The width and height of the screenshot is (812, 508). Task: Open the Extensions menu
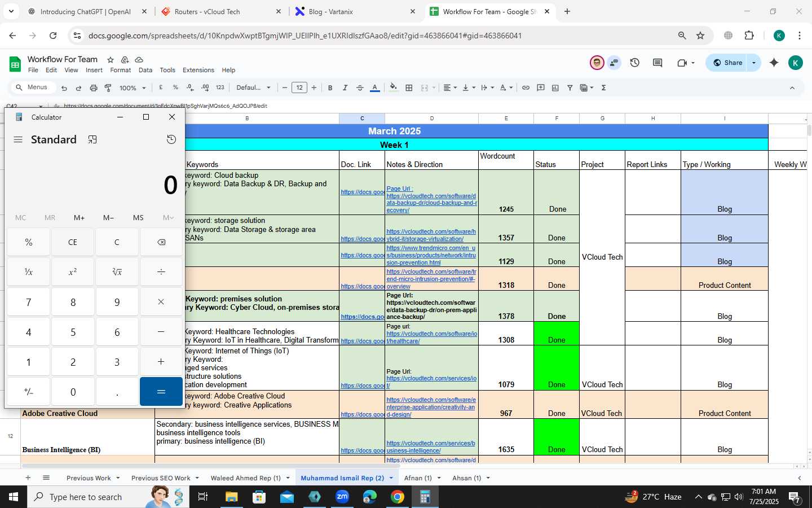click(x=198, y=70)
